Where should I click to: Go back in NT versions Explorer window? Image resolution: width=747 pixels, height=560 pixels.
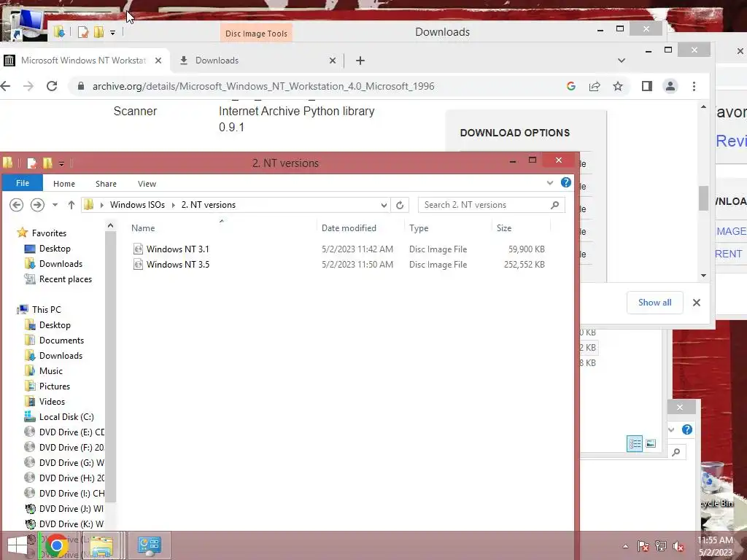coord(16,205)
